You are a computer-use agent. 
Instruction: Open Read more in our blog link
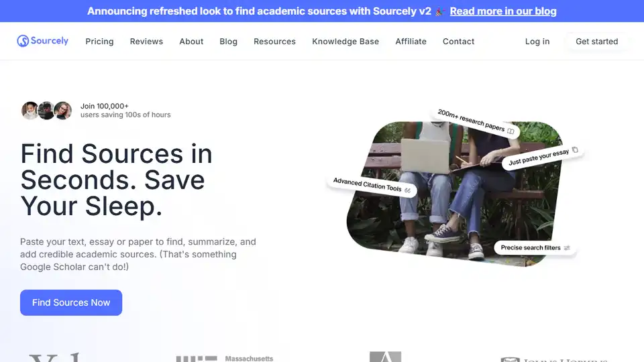[x=503, y=11]
